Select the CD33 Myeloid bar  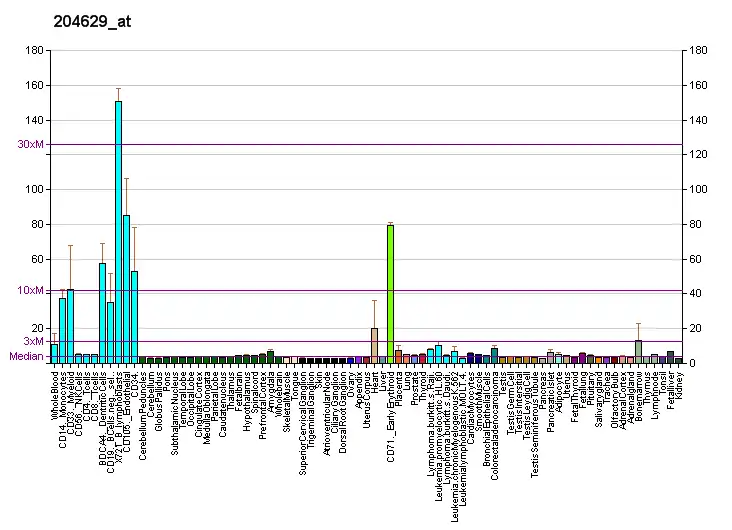(x=70, y=325)
